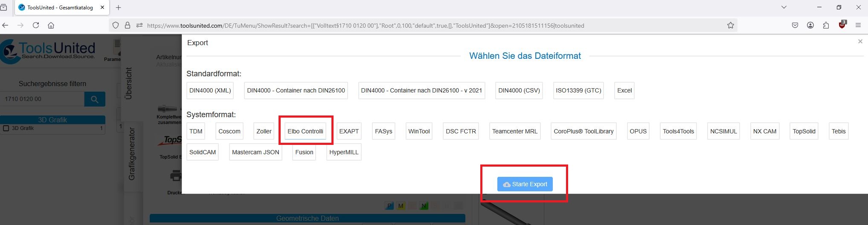Select ISO13399 (GTC) format
The image size is (868, 225).
pos(578,90)
